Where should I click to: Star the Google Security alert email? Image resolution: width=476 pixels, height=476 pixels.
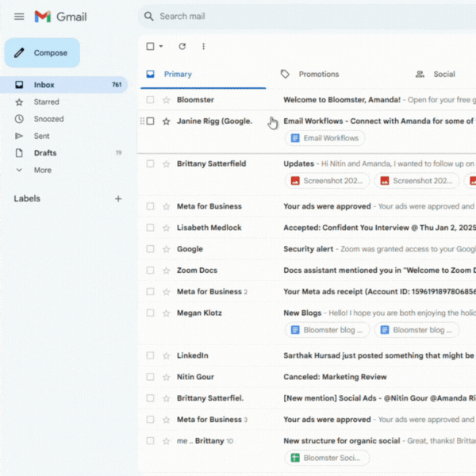point(166,249)
